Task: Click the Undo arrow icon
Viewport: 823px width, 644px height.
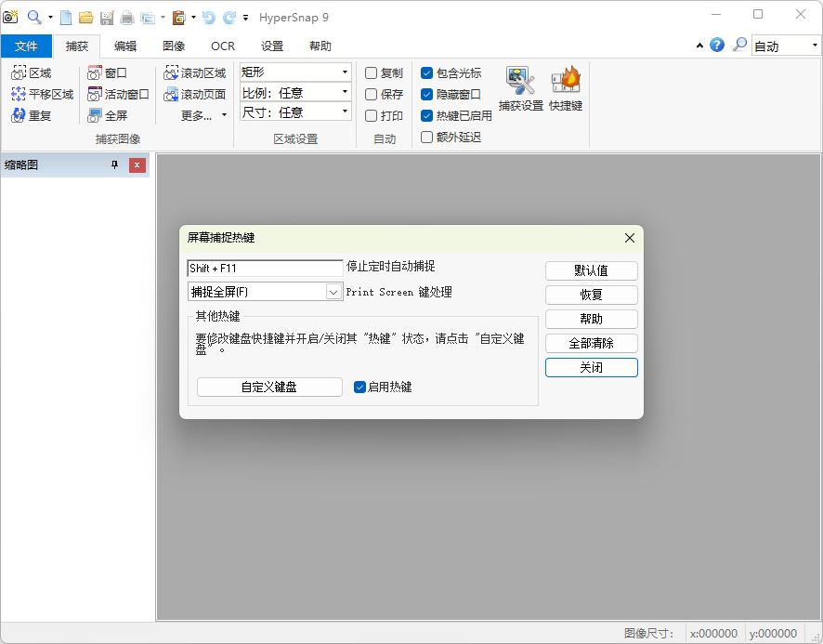Action: (x=209, y=18)
